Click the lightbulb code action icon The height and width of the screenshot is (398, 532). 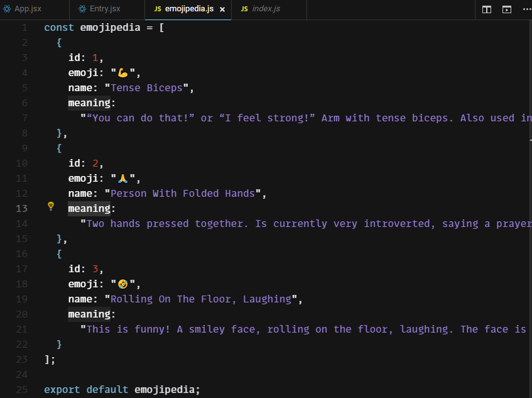(51, 206)
